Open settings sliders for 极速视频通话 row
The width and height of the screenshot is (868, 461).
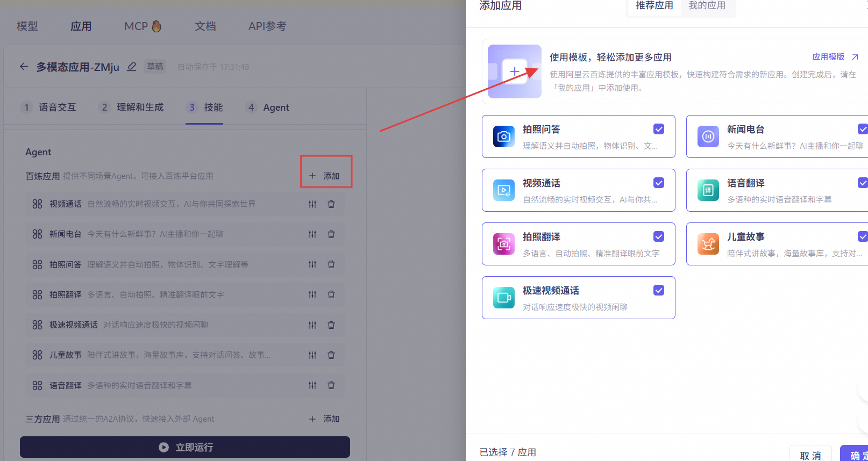point(312,325)
